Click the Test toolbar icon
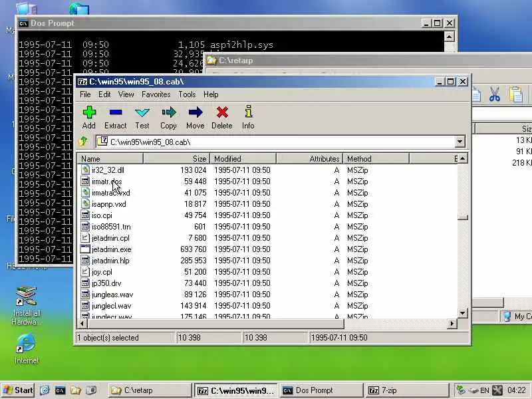The height and width of the screenshot is (399, 532). (142, 112)
